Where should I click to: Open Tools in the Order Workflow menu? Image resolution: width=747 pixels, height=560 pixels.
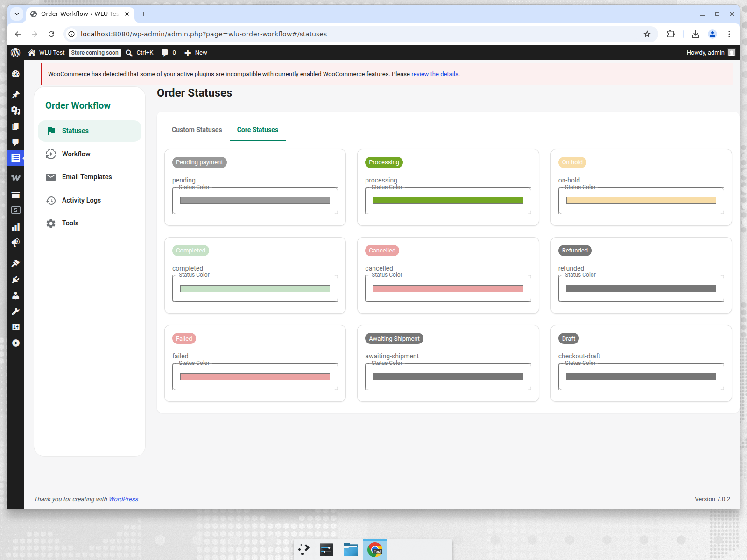(90, 223)
